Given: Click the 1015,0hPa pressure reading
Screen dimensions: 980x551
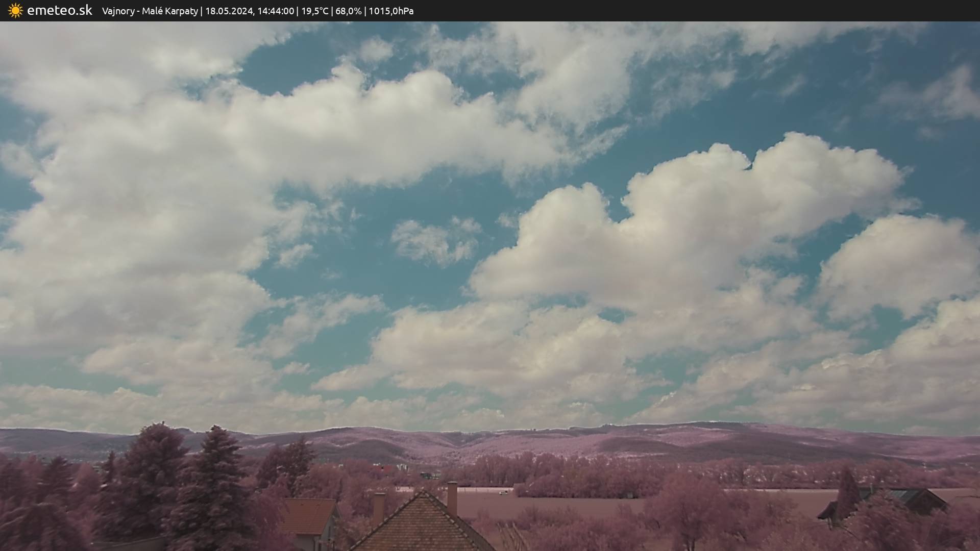Looking at the screenshot, I should (391, 11).
